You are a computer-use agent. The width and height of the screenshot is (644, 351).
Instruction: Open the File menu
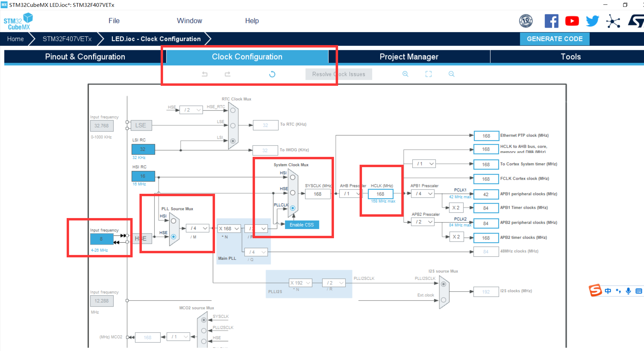point(114,21)
